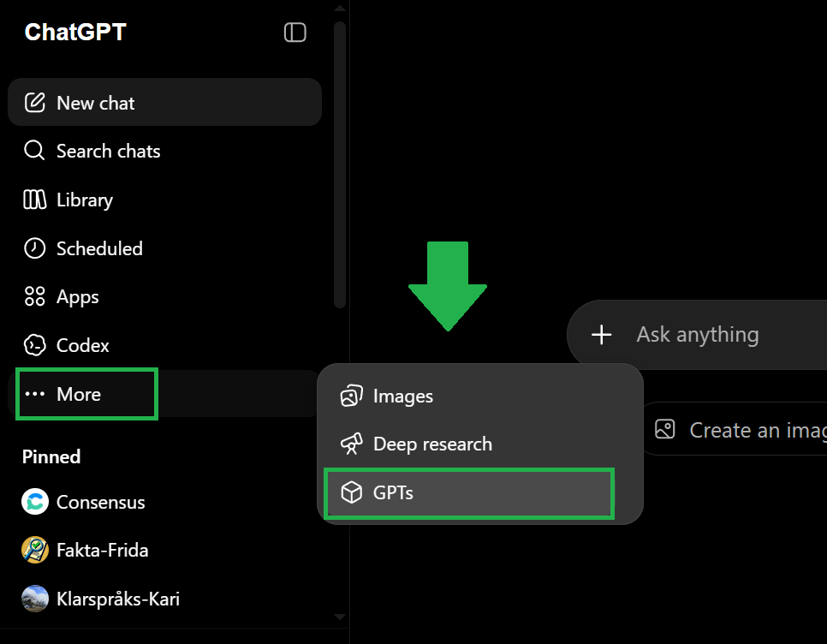
Task: Click the Scheduled clock icon
Action: point(35,248)
